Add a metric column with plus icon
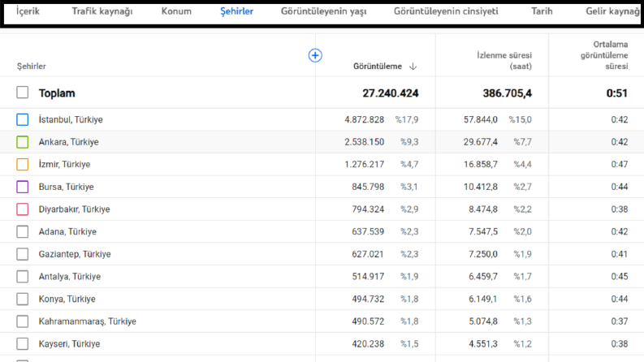 coord(315,55)
